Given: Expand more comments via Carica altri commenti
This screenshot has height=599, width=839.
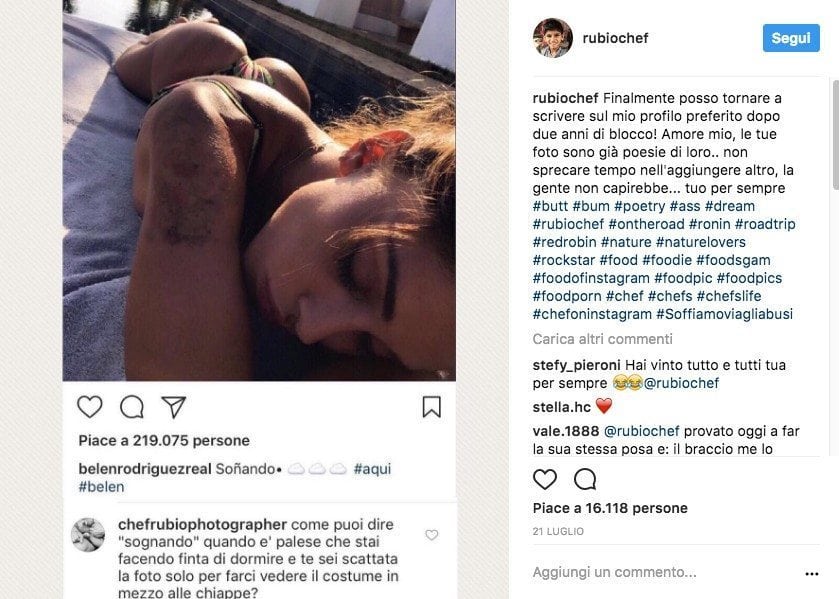Looking at the screenshot, I should pos(602,339).
